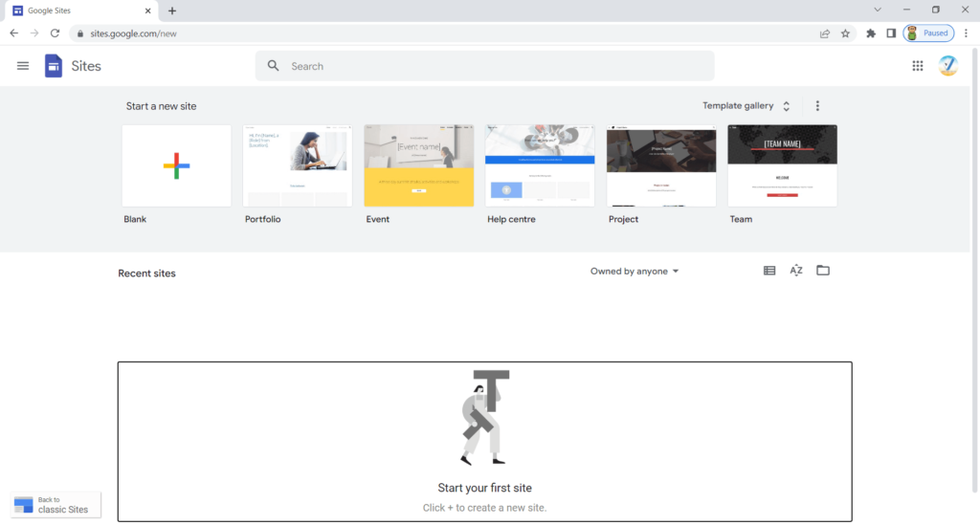Choose the Team template
Viewport: 980px width, 525px height.
point(783,165)
